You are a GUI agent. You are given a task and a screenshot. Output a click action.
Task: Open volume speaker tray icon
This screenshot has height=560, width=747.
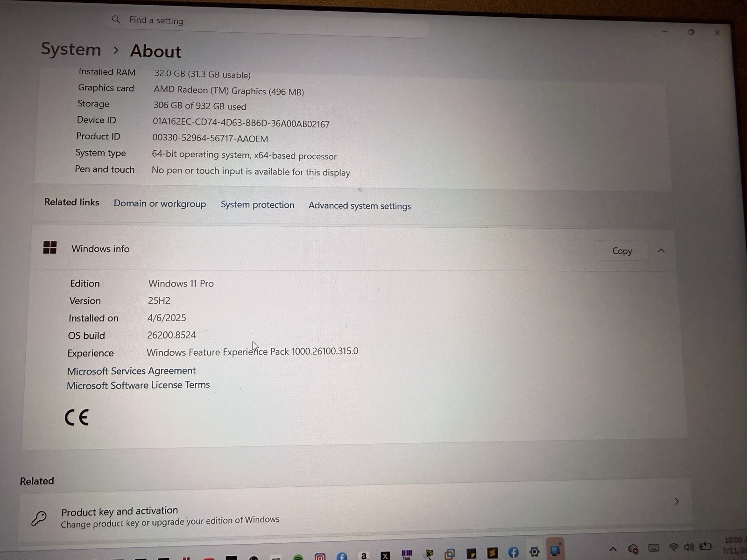coord(689,546)
